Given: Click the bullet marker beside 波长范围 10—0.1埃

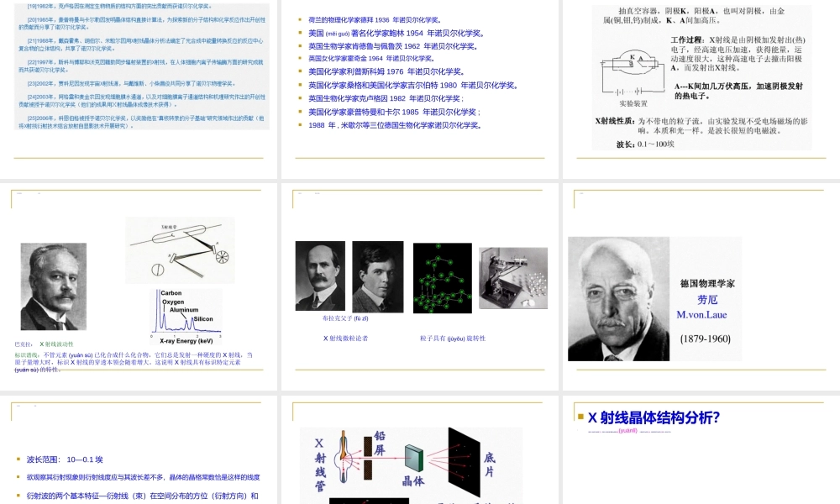Looking at the screenshot, I should (x=17, y=459).
